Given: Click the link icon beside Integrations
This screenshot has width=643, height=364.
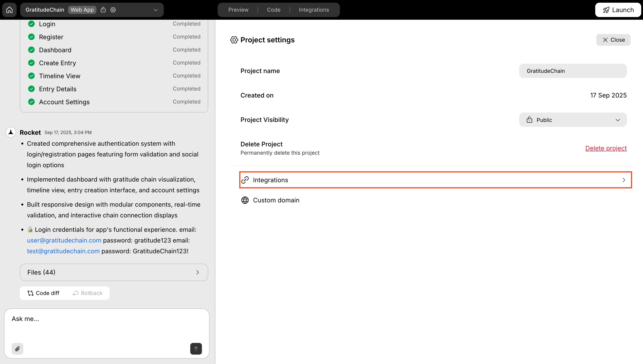Looking at the screenshot, I should 245,180.
